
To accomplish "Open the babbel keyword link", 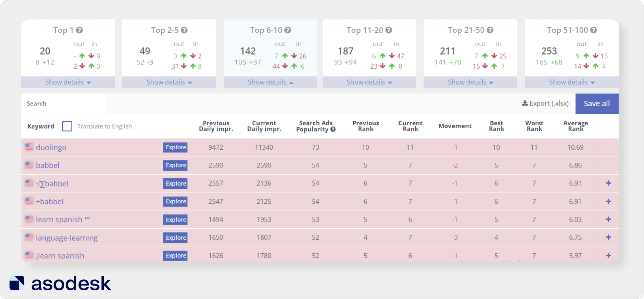I will (x=47, y=165).
